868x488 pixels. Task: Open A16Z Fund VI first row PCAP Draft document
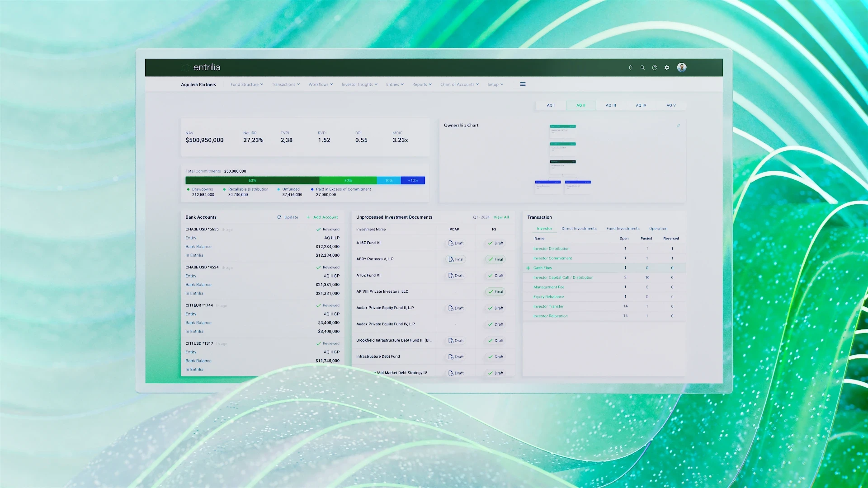tap(456, 243)
